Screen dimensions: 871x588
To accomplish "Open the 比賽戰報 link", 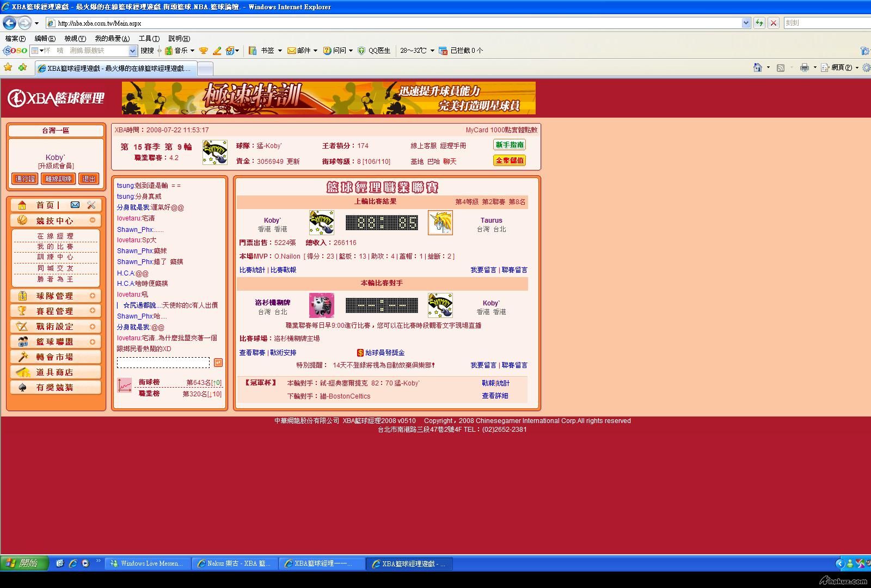I will click(284, 270).
